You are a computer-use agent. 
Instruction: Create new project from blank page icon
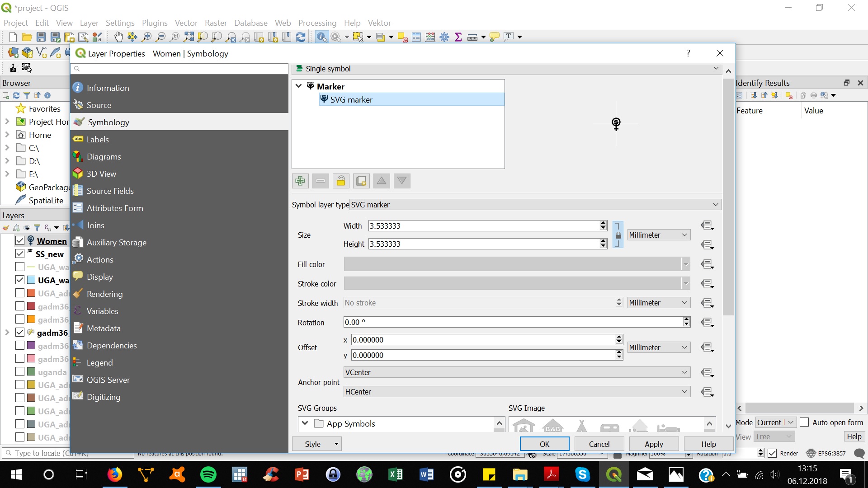point(13,37)
